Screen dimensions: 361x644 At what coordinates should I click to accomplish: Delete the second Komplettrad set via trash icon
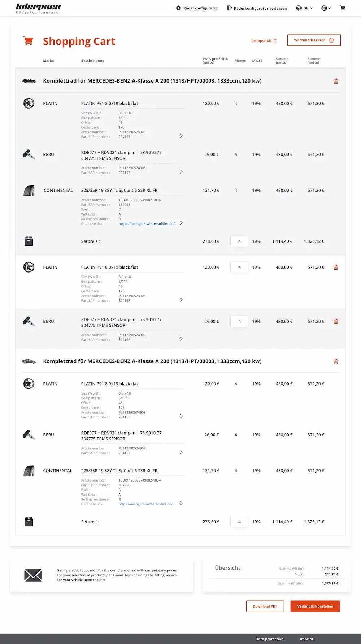(336, 361)
